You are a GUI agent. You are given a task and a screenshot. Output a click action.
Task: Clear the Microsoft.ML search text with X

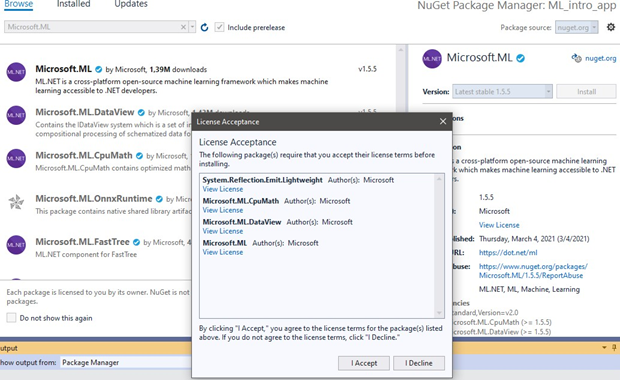point(183,27)
